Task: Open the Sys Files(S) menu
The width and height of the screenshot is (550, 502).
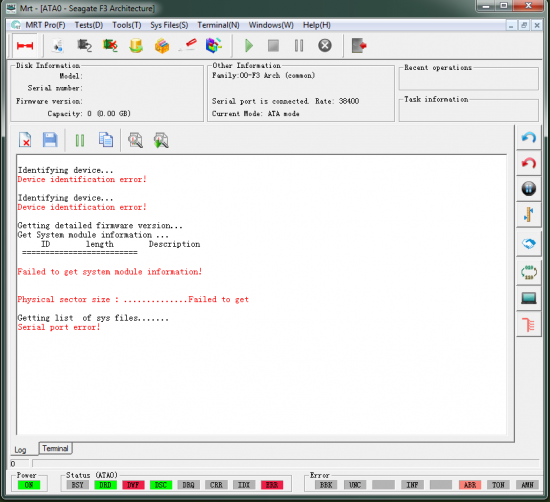Action: 169,25
